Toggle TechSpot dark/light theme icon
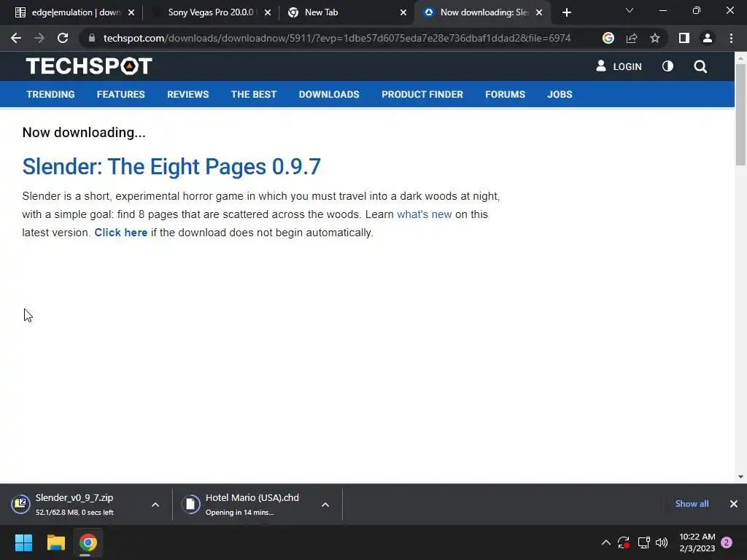 (x=668, y=66)
